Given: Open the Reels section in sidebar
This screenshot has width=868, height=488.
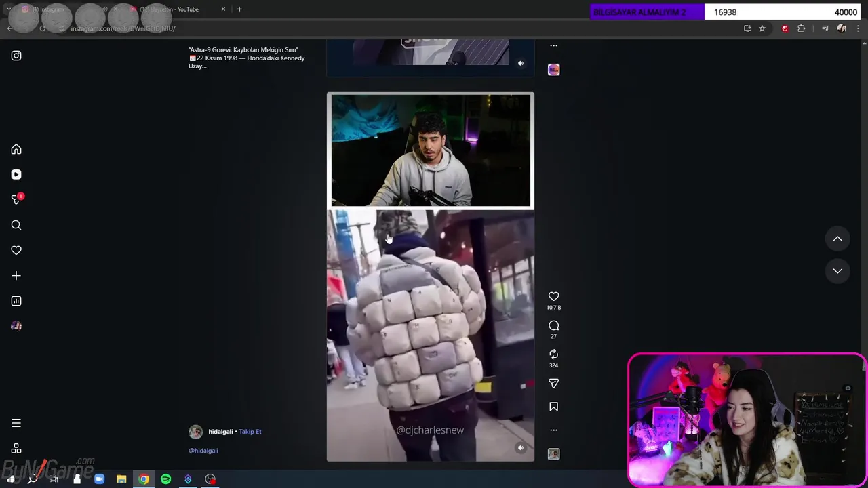Looking at the screenshot, I should (16, 174).
